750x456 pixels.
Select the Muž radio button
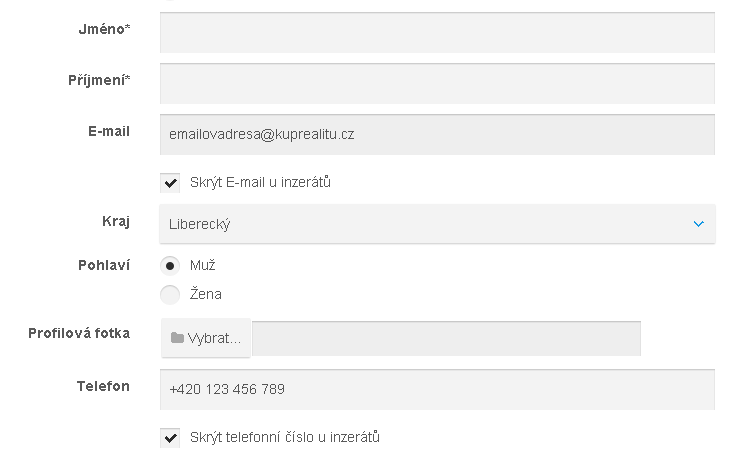coord(170,266)
